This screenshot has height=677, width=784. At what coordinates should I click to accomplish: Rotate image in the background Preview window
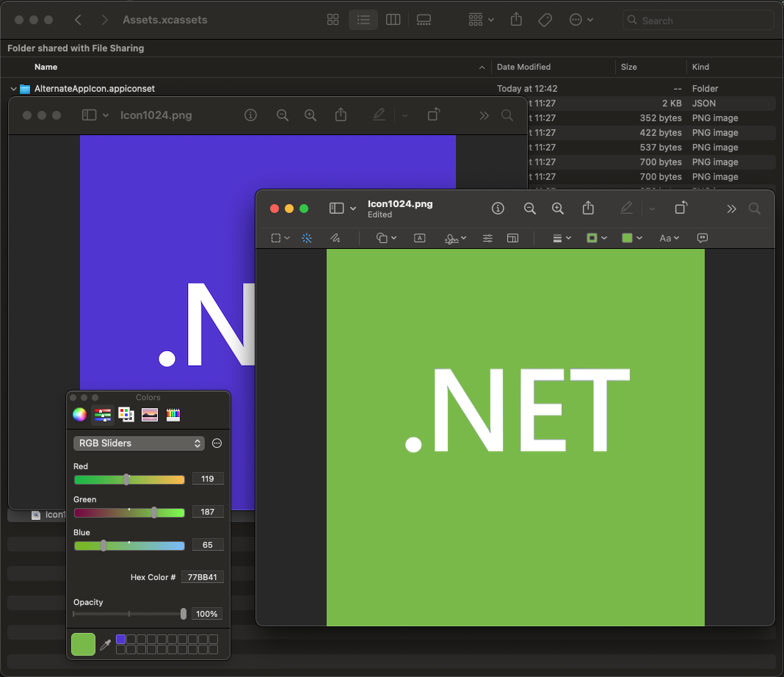point(434,115)
